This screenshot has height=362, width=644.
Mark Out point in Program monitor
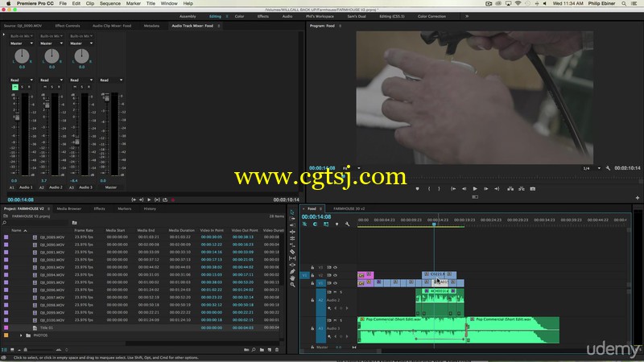pyautogui.click(x=439, y=189)
